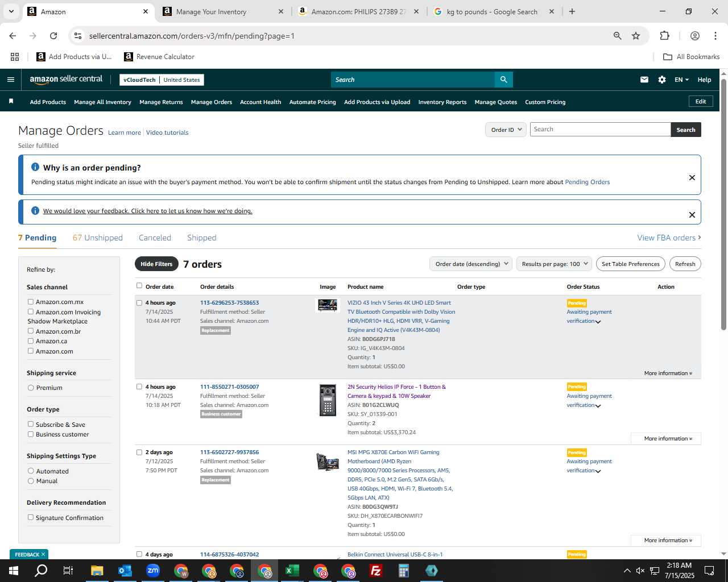
Task: Switch to the Manage Your Inventory browser tab
Action: point(222,11)
